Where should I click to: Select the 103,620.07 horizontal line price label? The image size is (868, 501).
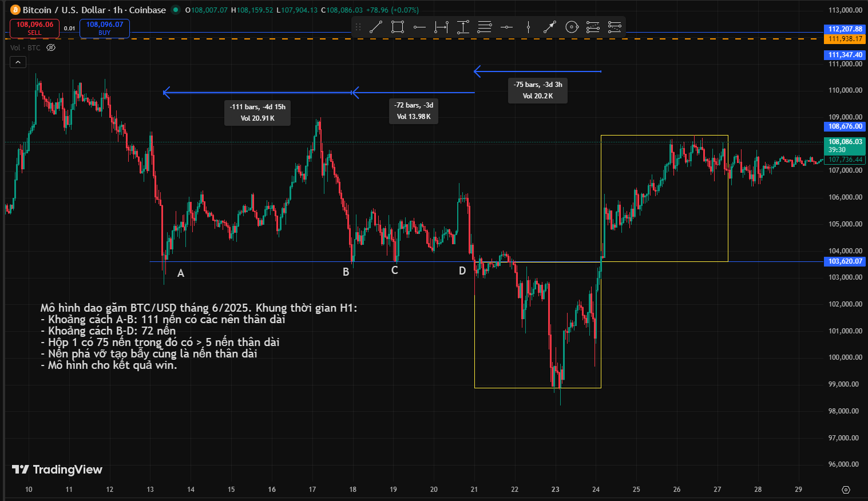845,261
